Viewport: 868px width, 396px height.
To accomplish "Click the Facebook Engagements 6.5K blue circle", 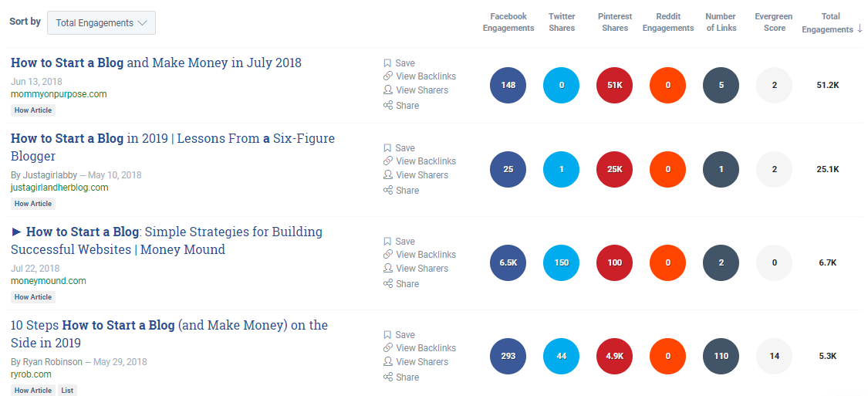I will pyautogui.click(x=508, y=262).
